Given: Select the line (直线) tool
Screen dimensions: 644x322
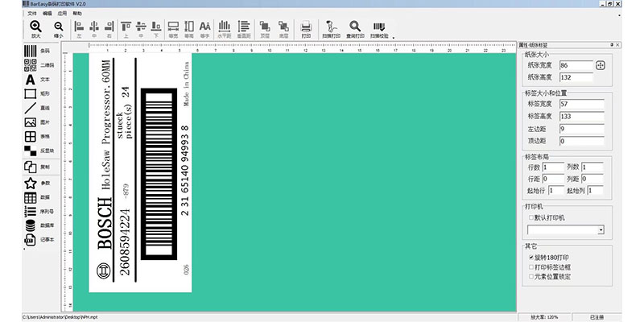Looking at the screenshot, I should click(31, 108).
